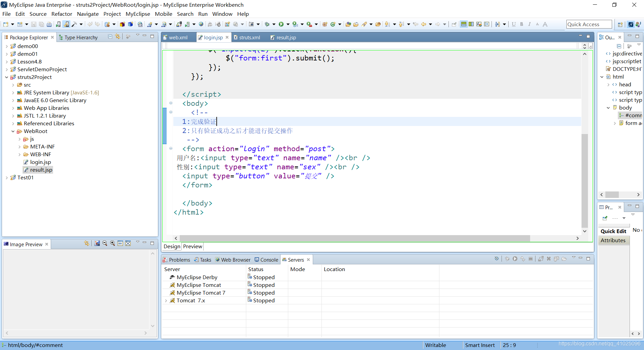Collapse the html node in Outline
644x350 pixels.
(602, 77)
